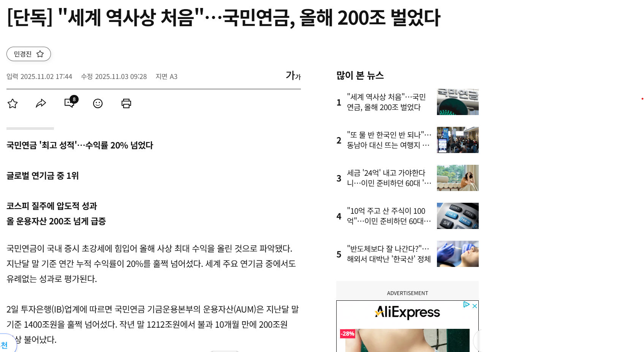Image resolution: width=644 pixels, height=352 pixels.
Task: Close the AliExpress ad with X
Action: pyautogui.click(x=475, y=306)
